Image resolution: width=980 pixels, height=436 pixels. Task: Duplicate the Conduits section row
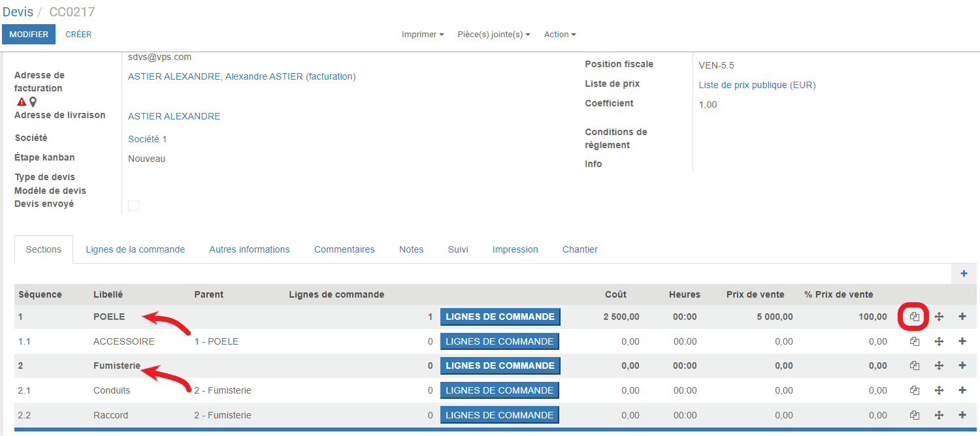pos(915,390)
